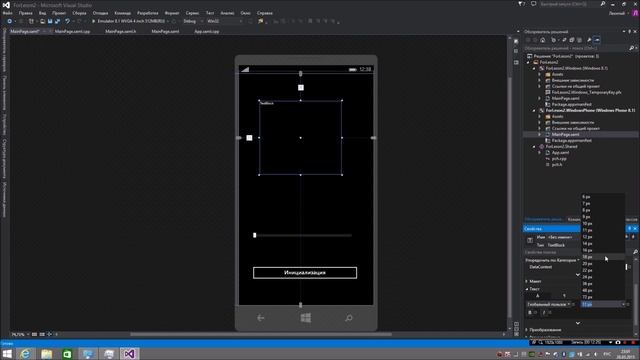Select pch.h in Solution Explorer

pyautogui.click(x=557, y=164)
